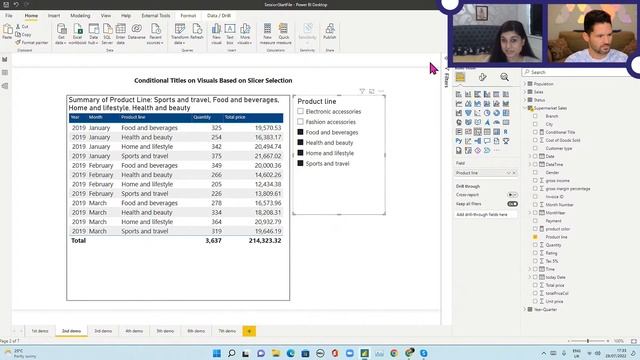Open More visuals in ribbon
The height and width of the screenshot is (360, 640).
click(x=244, y=33)
